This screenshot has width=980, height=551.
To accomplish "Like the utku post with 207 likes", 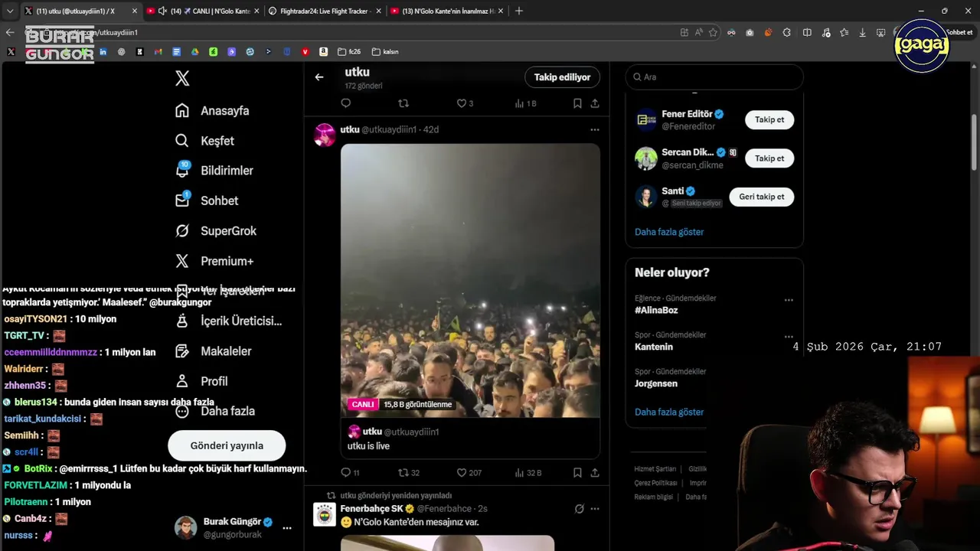I will point(462,473).
